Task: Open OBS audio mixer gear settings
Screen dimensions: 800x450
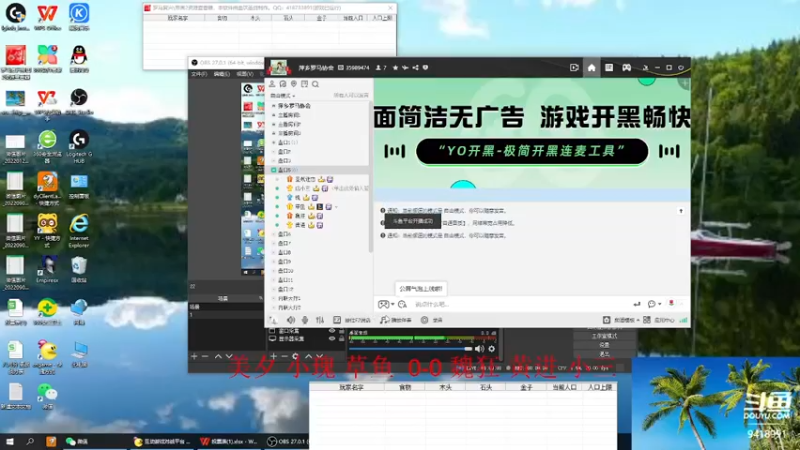Action: (491, 349)
